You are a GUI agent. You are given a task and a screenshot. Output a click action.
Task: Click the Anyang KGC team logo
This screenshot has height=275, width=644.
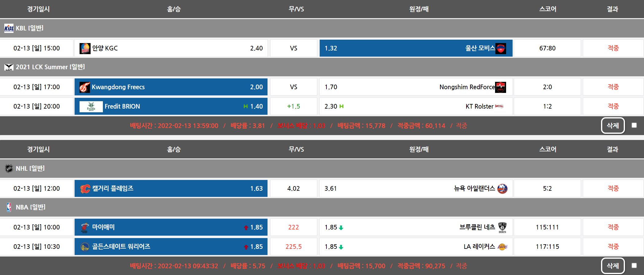(x=85, y=48)
